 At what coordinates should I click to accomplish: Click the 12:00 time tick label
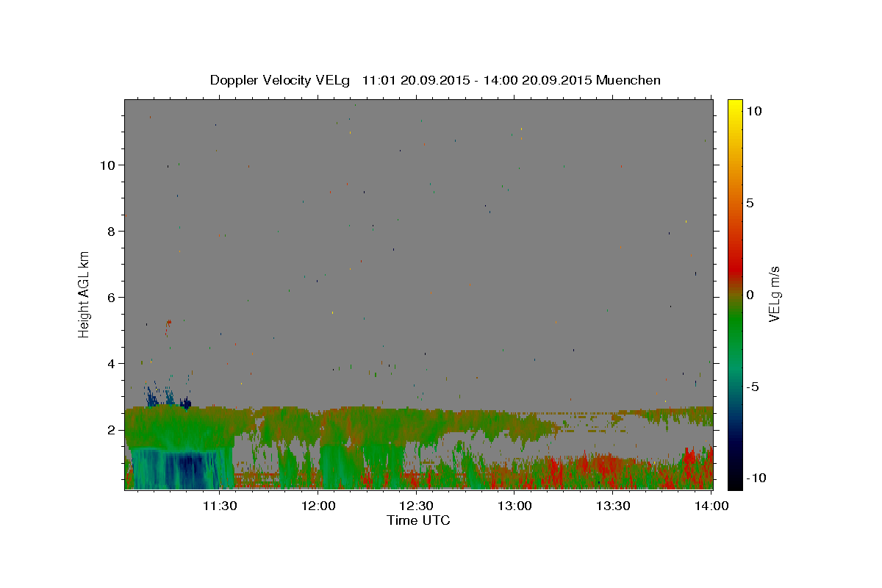[x=318, y=506]
